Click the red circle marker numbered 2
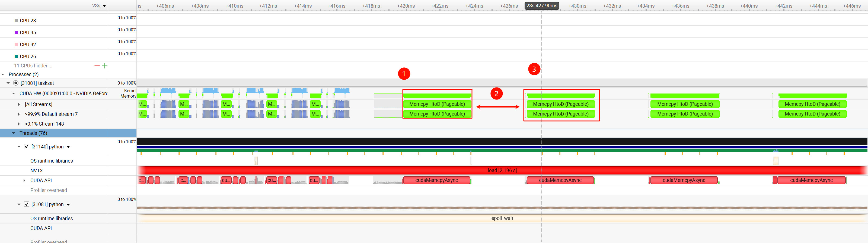The image size is (868, 243). (496, 94)
